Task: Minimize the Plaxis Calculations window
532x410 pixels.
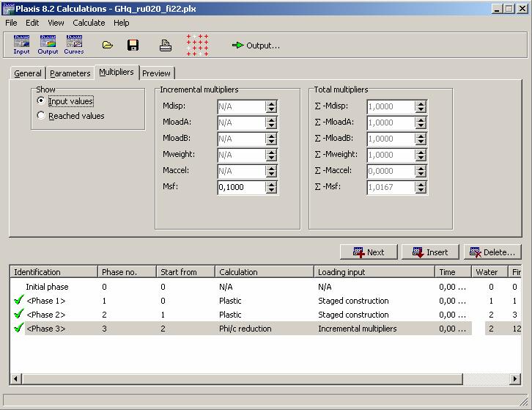Action: 497,9
